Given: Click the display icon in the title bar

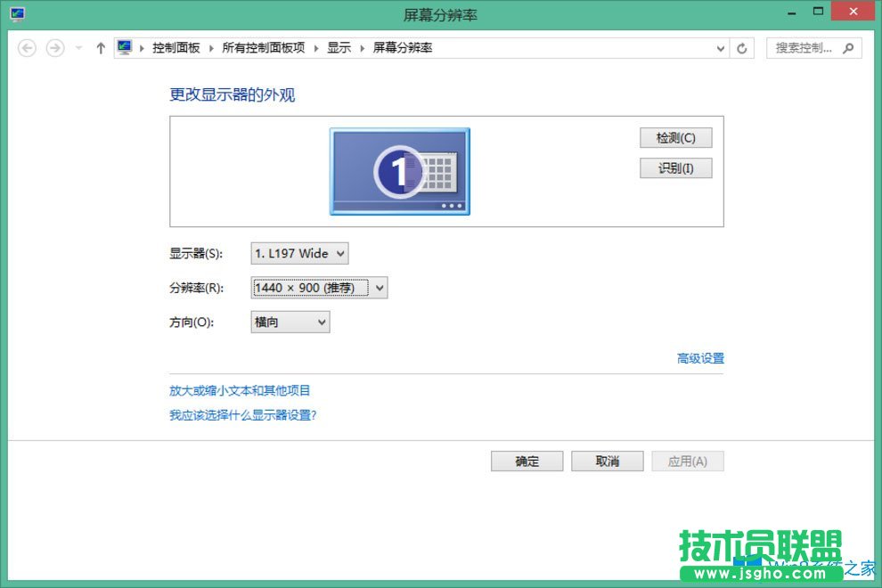Looking at the screenshot, I should pyautogui.click(x=19, y=12).
